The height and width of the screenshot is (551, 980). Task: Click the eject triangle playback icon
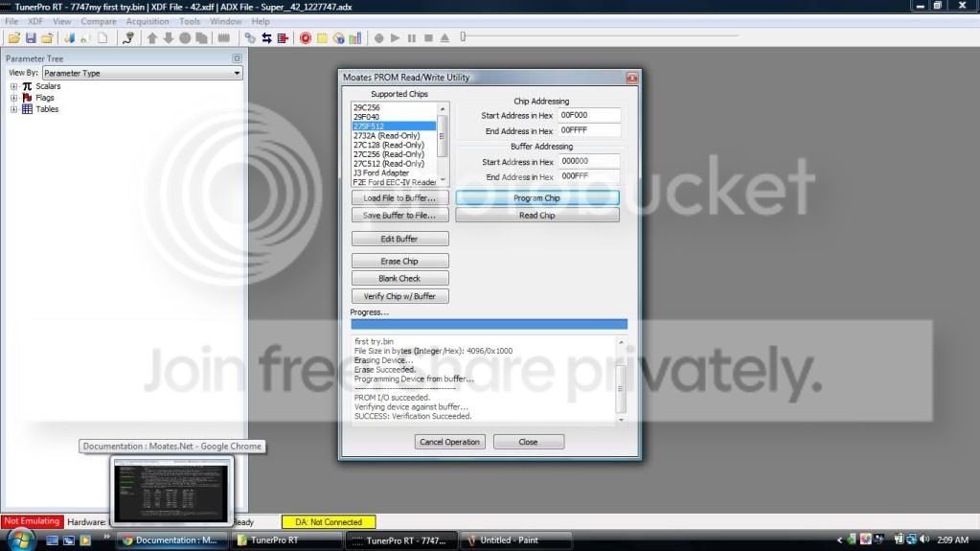(x=445, y=38)
